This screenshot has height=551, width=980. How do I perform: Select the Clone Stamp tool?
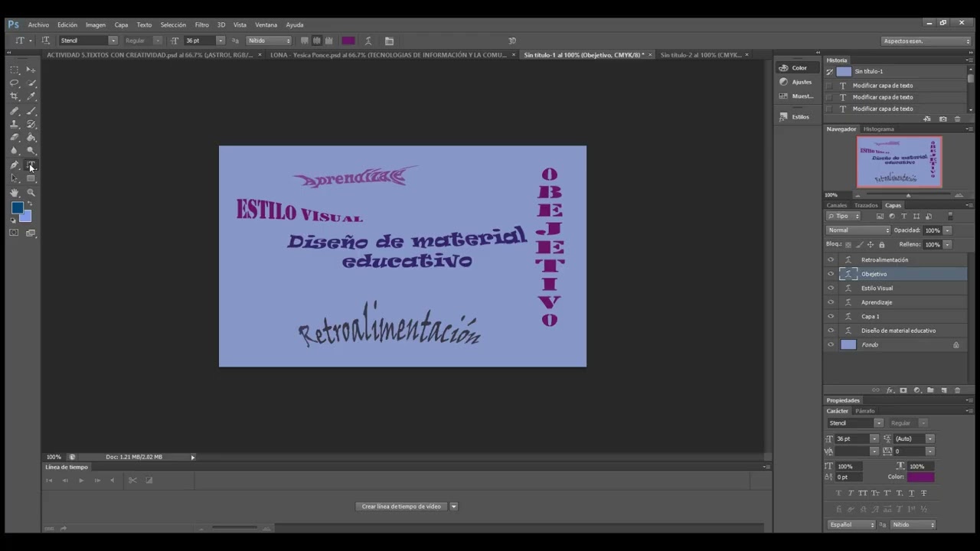(14, 124)
